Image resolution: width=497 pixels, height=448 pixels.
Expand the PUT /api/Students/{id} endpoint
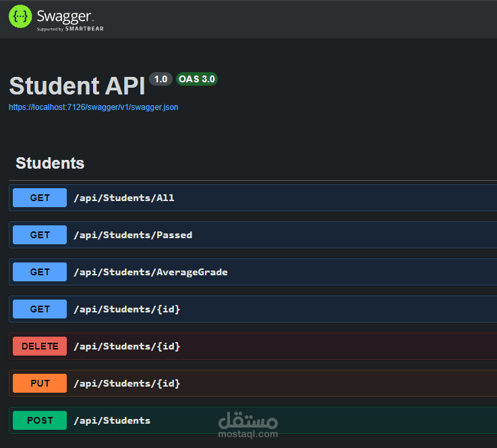253,383
